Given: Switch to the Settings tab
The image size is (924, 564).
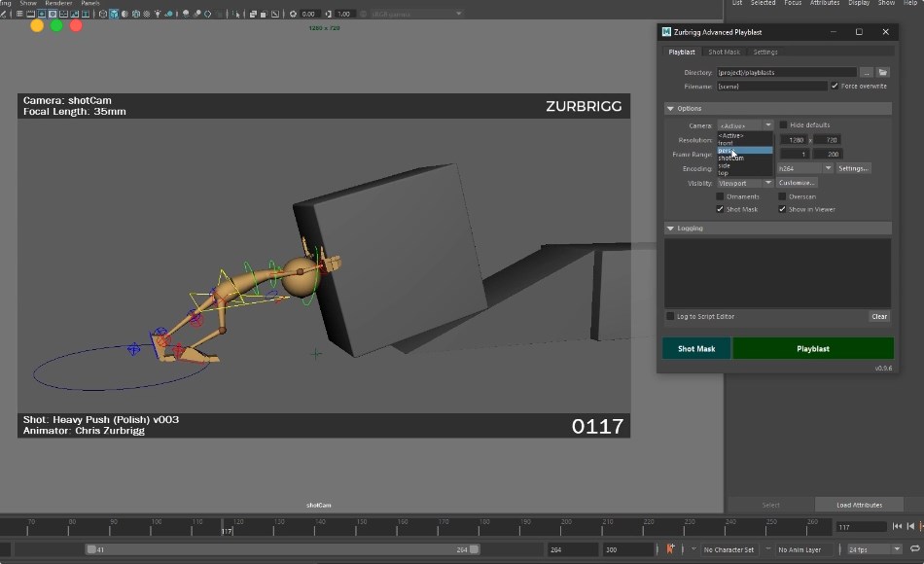Looking at the screenshot, I should [766, 52].
